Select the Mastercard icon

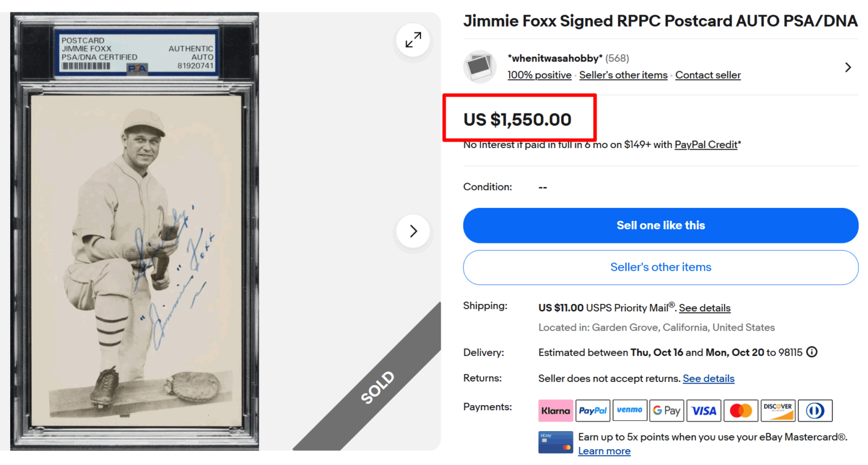click(x=741, y=411)
